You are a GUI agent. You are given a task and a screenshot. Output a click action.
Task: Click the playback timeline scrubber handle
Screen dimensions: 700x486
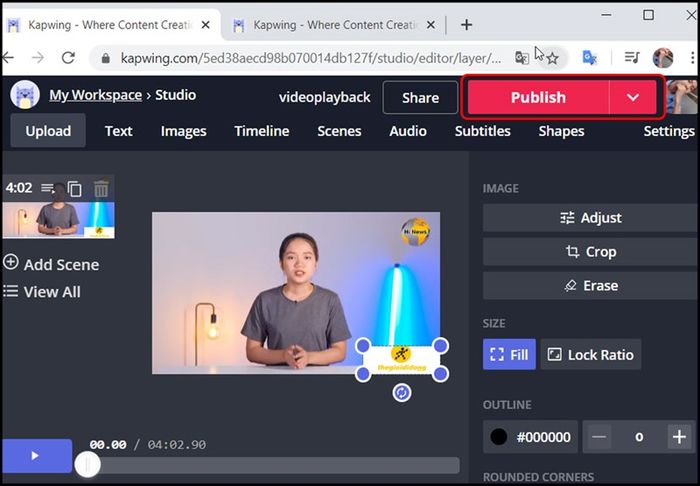pyautogui.click(x=88, y=465)
